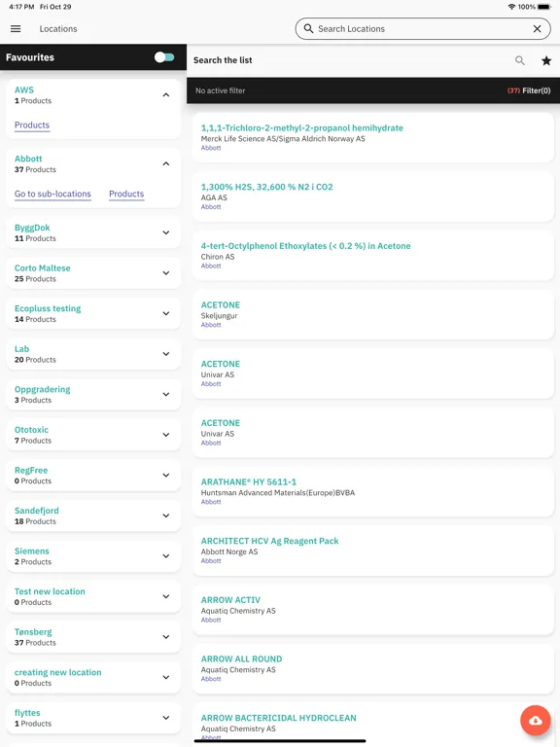Expand the Tønsberg location

coord(165,637)
